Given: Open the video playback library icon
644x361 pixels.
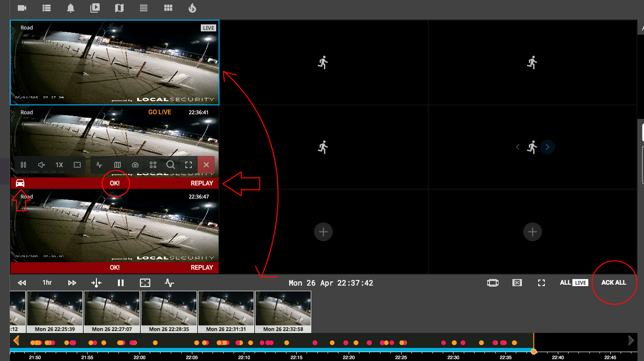Looking at the screenshot, I should (95, 8).
